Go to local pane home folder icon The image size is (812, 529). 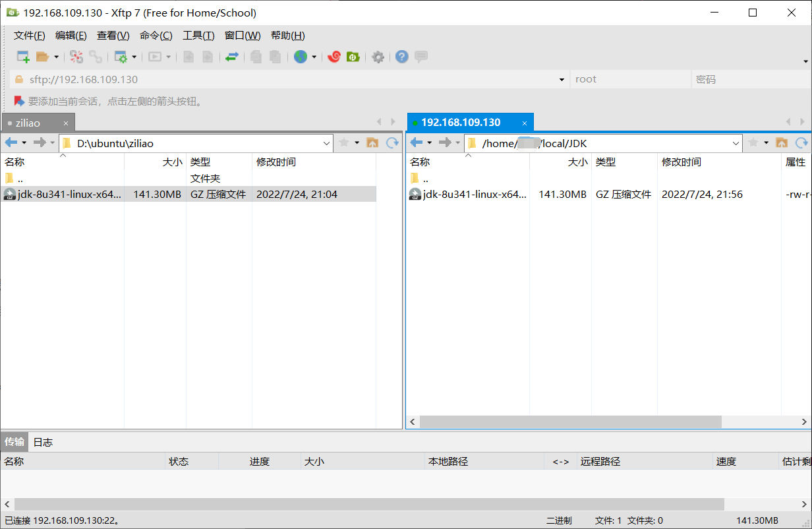pos(372,142)
